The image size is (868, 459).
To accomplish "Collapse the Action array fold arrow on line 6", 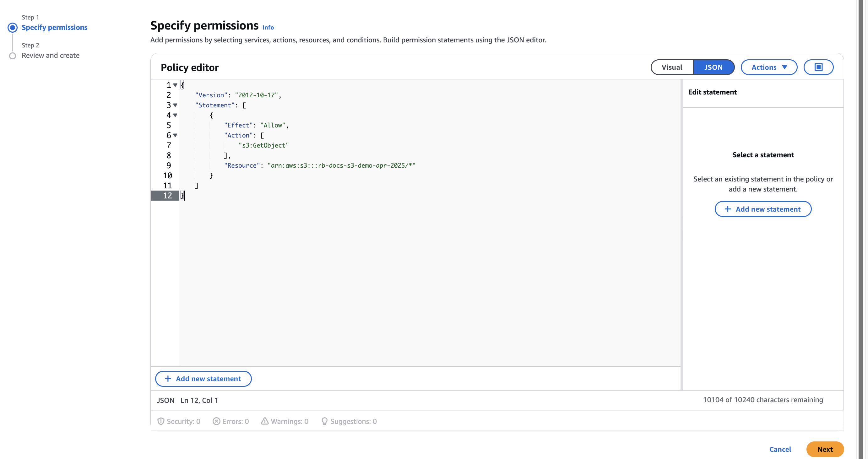I will pyautogui.click(x=175, y=135).
